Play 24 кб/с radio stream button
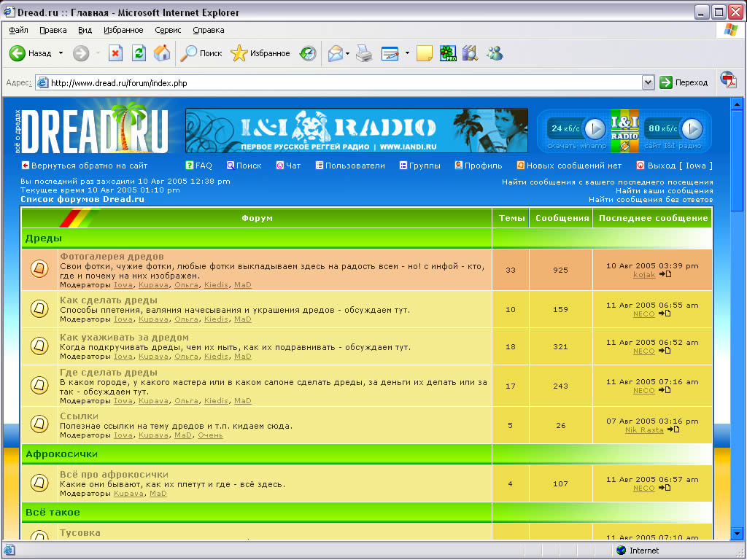This screenshot has height=560, width=747. pos(595,128)
